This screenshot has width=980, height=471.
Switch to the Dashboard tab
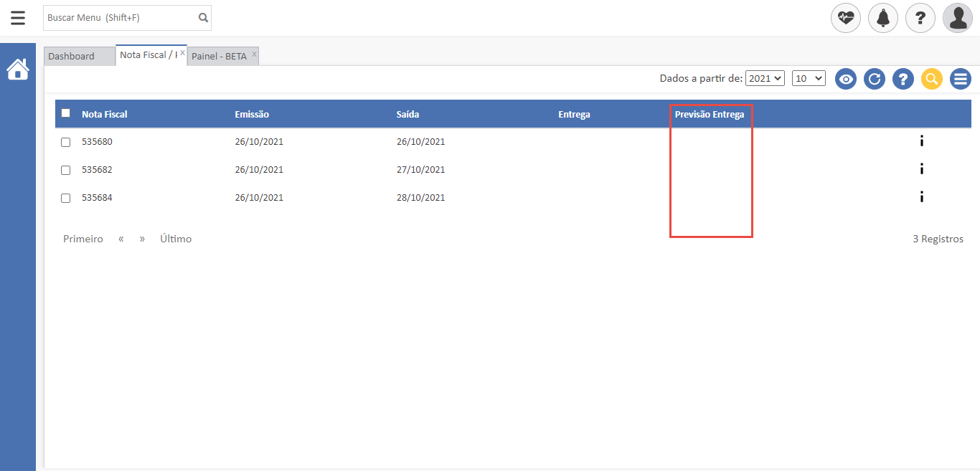(x=72, y=56)
